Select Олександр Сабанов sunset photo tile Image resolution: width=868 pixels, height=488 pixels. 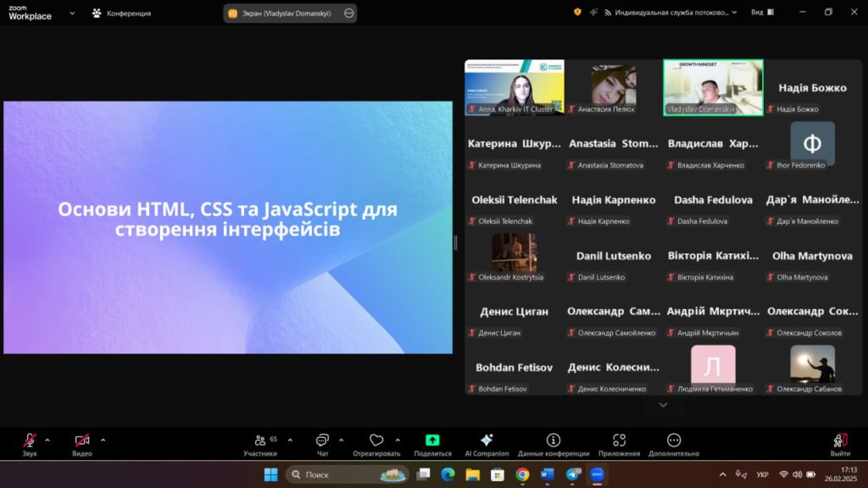pos(813,368)
